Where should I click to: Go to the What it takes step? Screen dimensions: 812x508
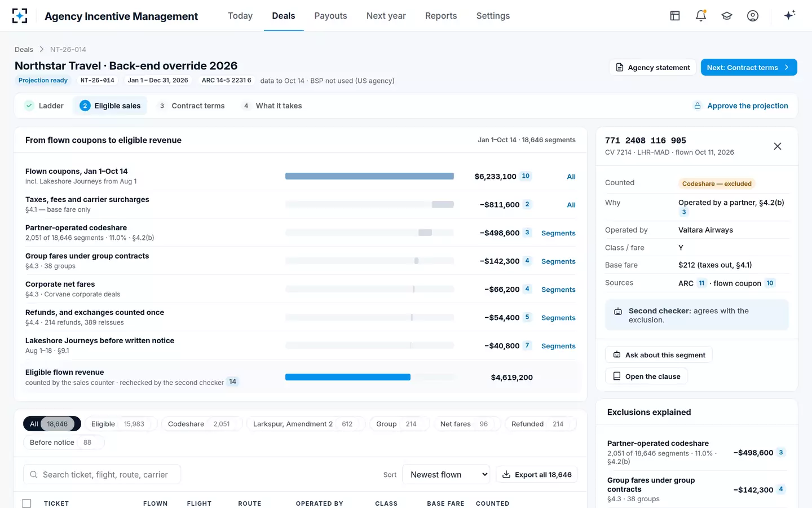272,106
